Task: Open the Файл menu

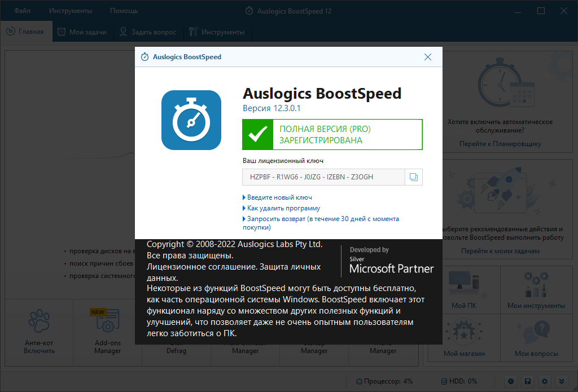Action: (23, 11)
